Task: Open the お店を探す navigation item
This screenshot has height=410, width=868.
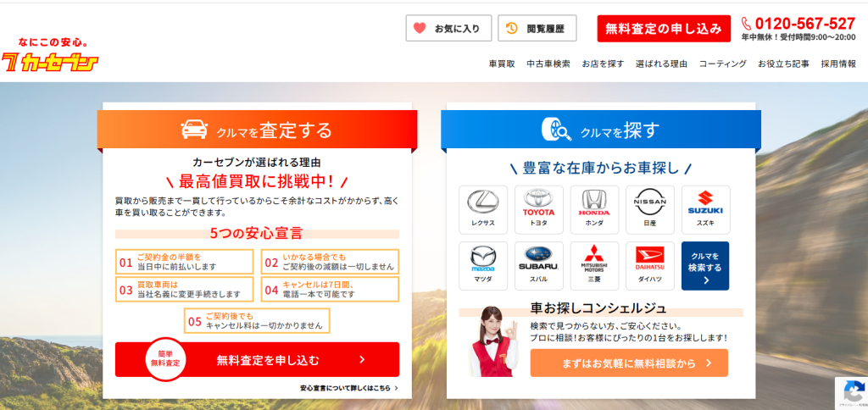Action: [x=603, y=64]
